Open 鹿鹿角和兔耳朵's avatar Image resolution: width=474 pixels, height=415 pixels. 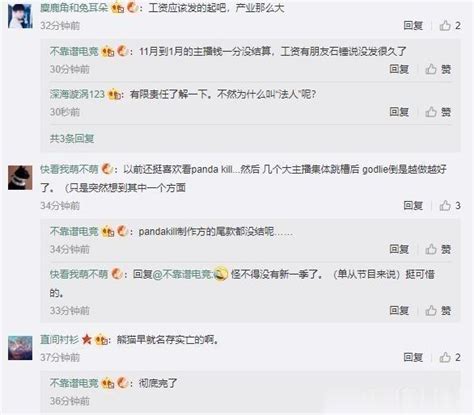pyautogui.click(x=20, y=15)
